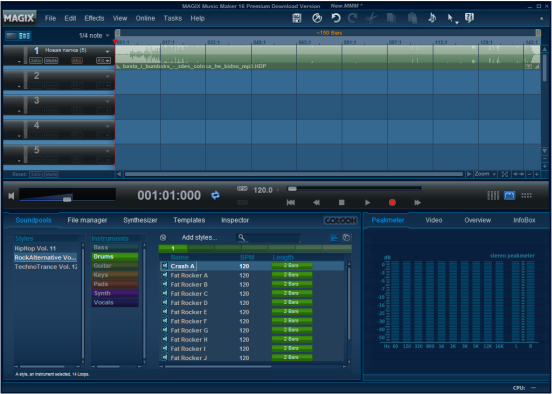The width and height of the screenshot is (552, 394).
Task: Open the Zoom dropdown below the arranger
Action: click(485, 174)
